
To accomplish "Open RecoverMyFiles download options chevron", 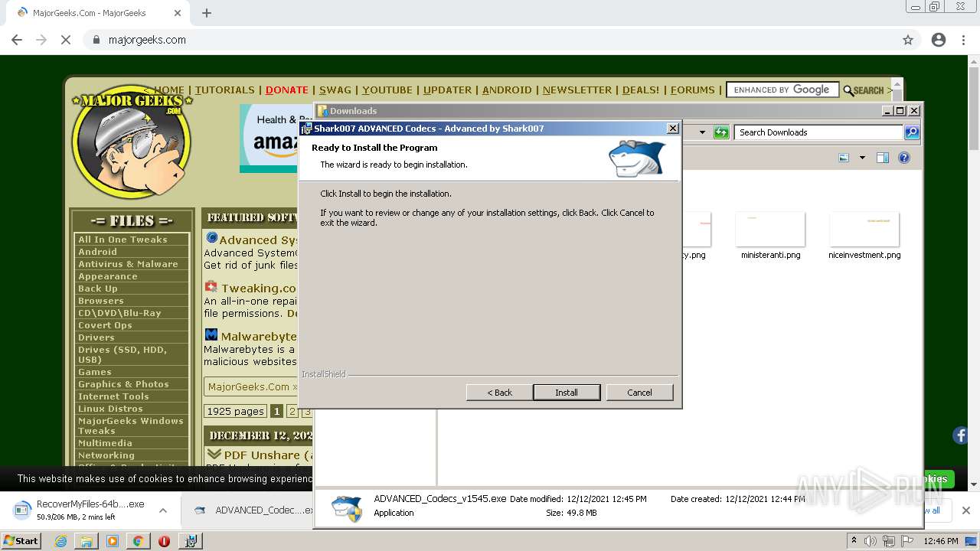I will 162,510.
